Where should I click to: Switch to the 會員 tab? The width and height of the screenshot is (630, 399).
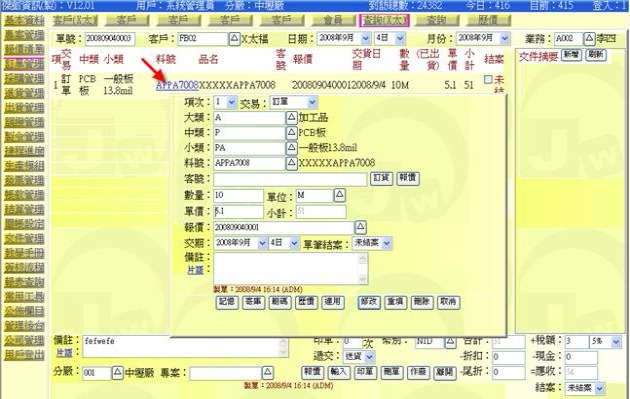click(333, 20)
